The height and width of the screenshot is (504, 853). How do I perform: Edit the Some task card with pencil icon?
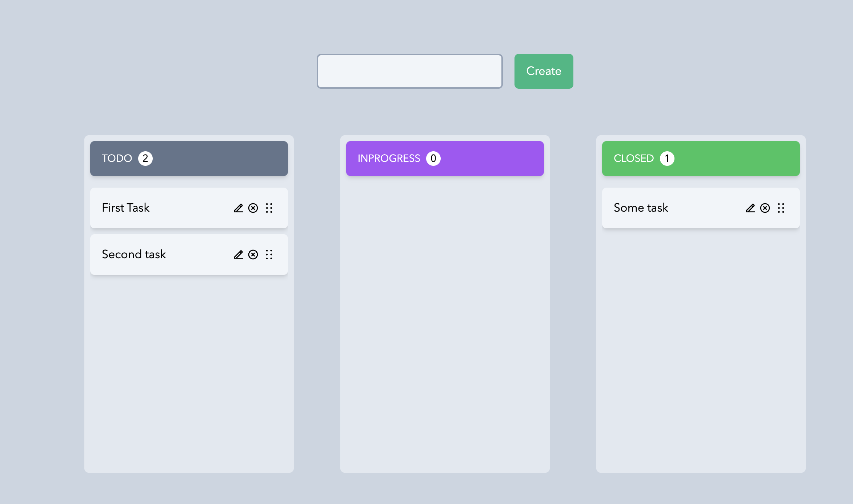click(750, 208)
